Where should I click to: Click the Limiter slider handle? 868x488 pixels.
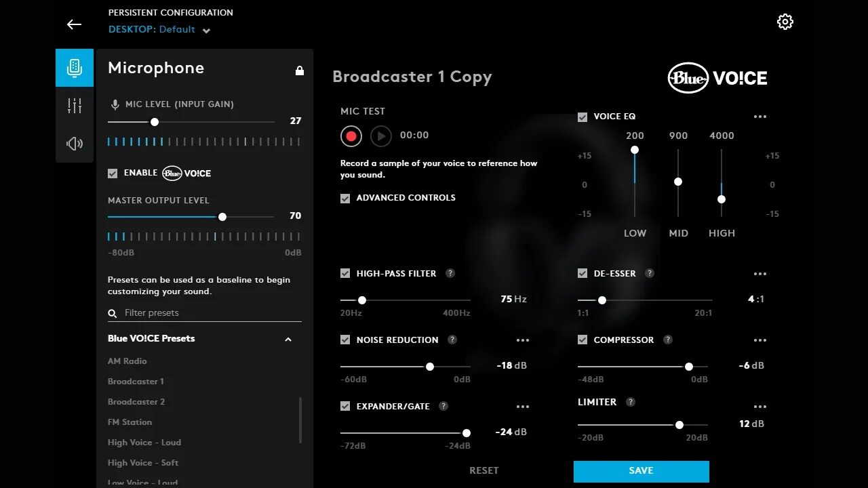tap(679, 425)
